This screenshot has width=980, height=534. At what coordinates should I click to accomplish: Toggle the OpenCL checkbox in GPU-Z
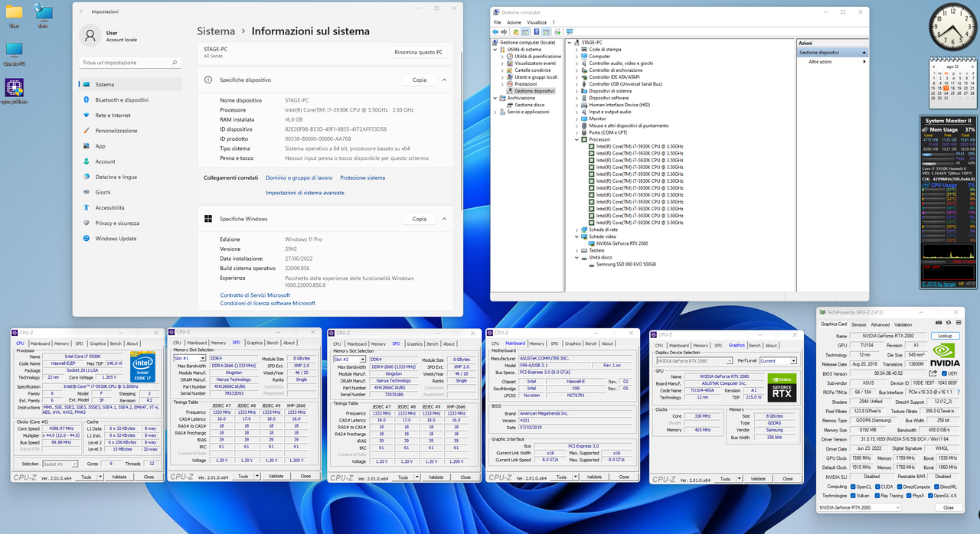click(853, 487)
